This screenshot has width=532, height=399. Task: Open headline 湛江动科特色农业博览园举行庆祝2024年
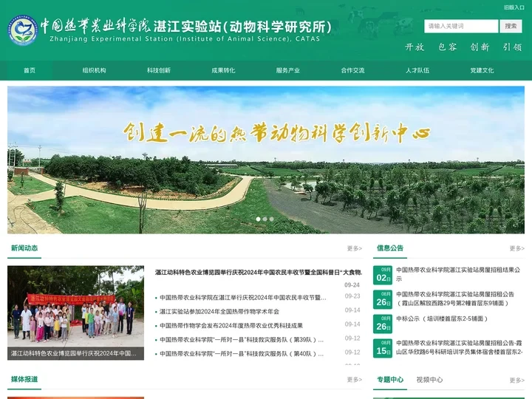[259, 272]
